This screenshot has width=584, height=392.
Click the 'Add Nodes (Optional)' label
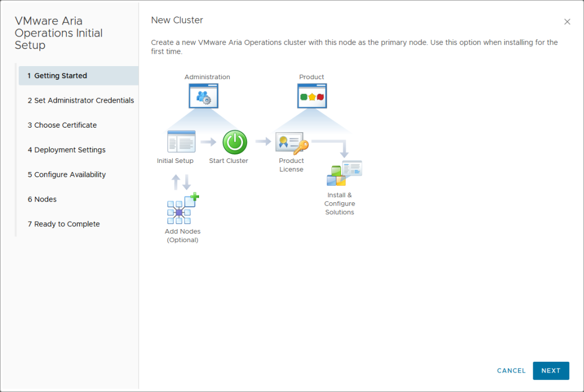tap(182, 235)
